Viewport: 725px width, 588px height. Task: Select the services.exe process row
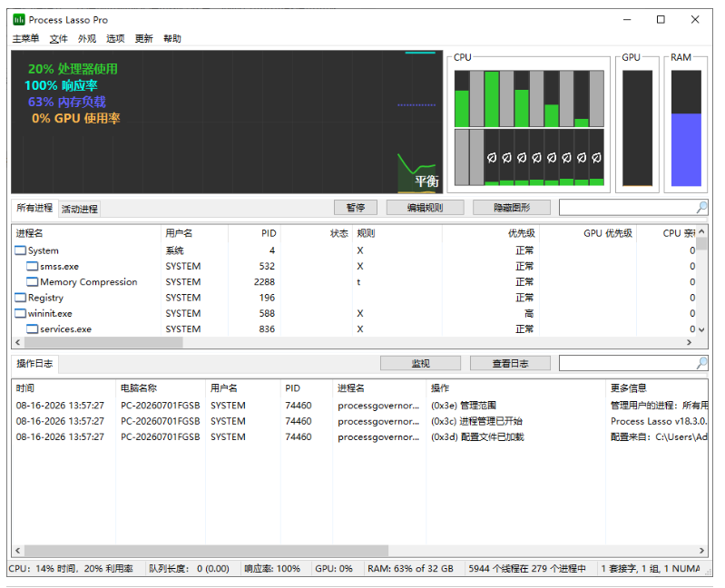[x=354, y=329]
